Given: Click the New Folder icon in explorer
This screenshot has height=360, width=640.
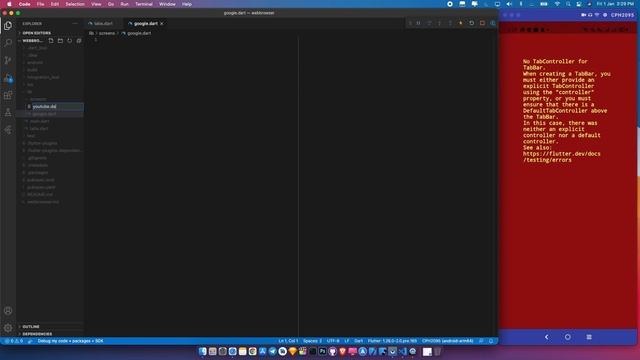Looking at the screenshot, I should 60,41.
